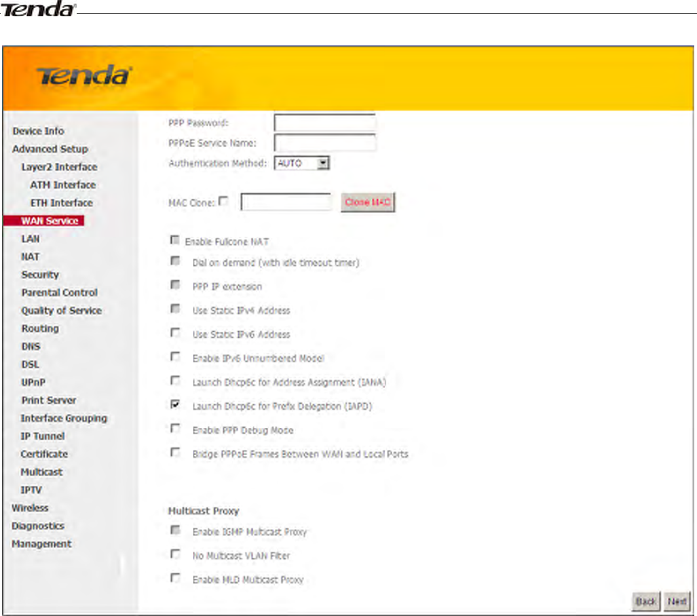
Task: Enable MLD Multicast Proxy checkbox
Action: [175, 578]
